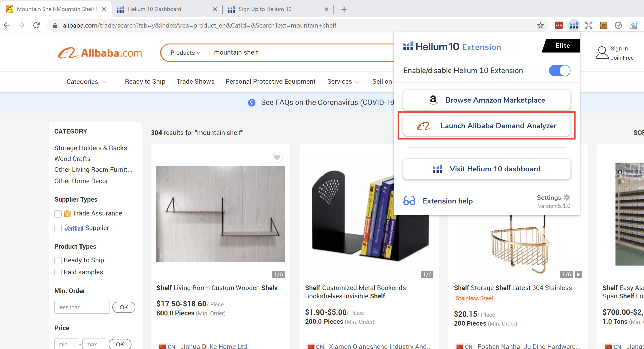The width and height of the screenshot is (644, 349).
Task: Click Browse Amazon Marketplace
Action: 487,100
